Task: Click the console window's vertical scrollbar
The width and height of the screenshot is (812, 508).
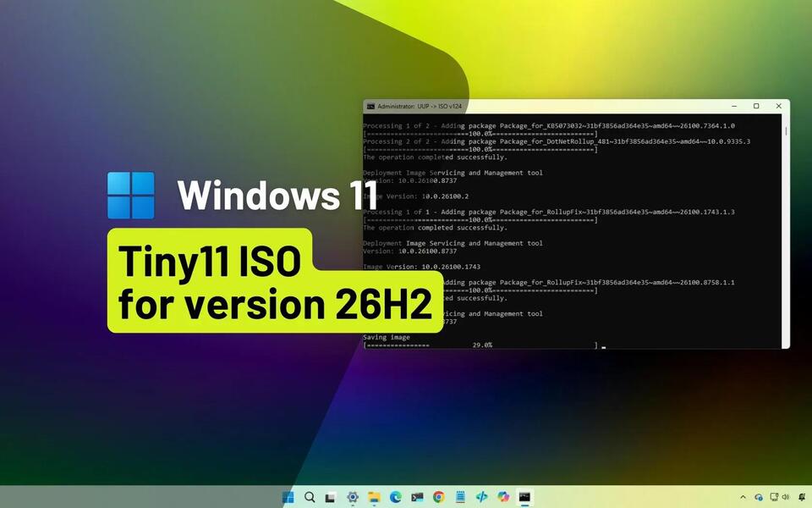Action: (x=786, y=230)
